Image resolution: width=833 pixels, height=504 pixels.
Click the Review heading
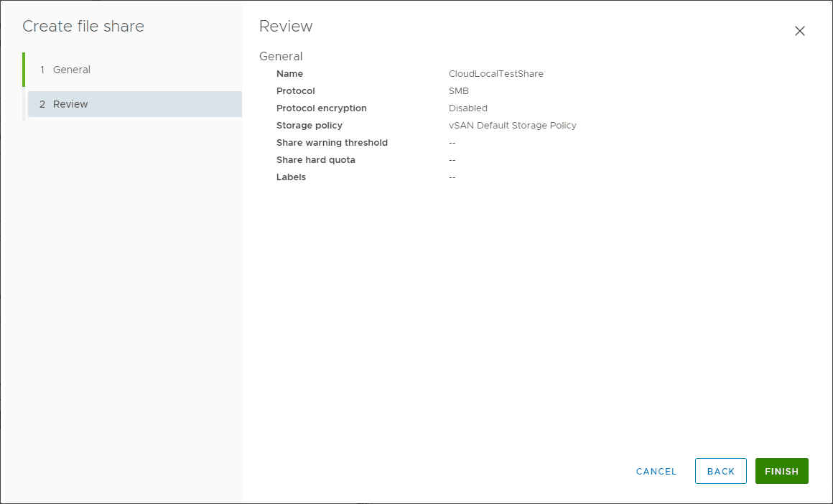tap(286, 26)
